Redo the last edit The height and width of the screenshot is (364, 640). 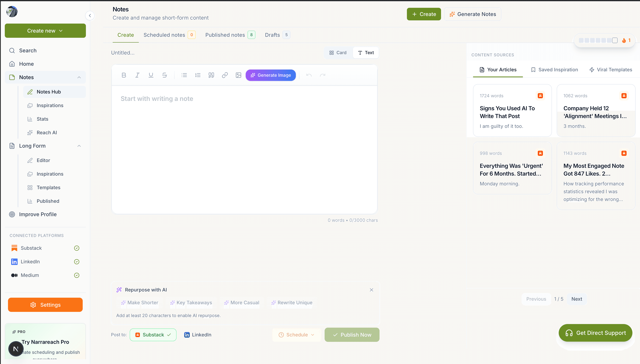click(323, 75)
